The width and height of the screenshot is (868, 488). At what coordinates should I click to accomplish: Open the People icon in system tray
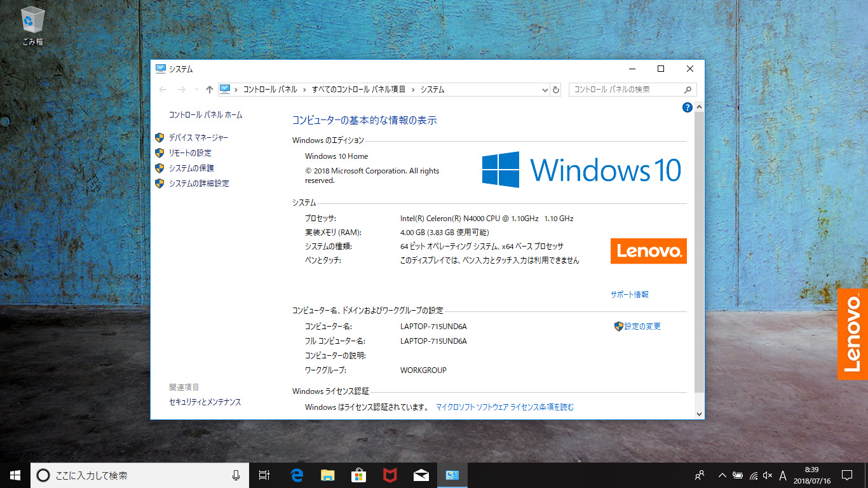click(x=700, y=475)
